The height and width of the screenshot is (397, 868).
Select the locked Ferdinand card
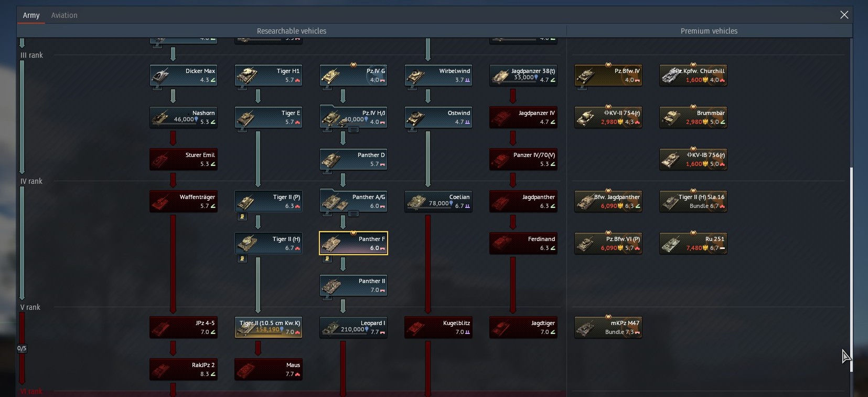[x=523, y=243]
